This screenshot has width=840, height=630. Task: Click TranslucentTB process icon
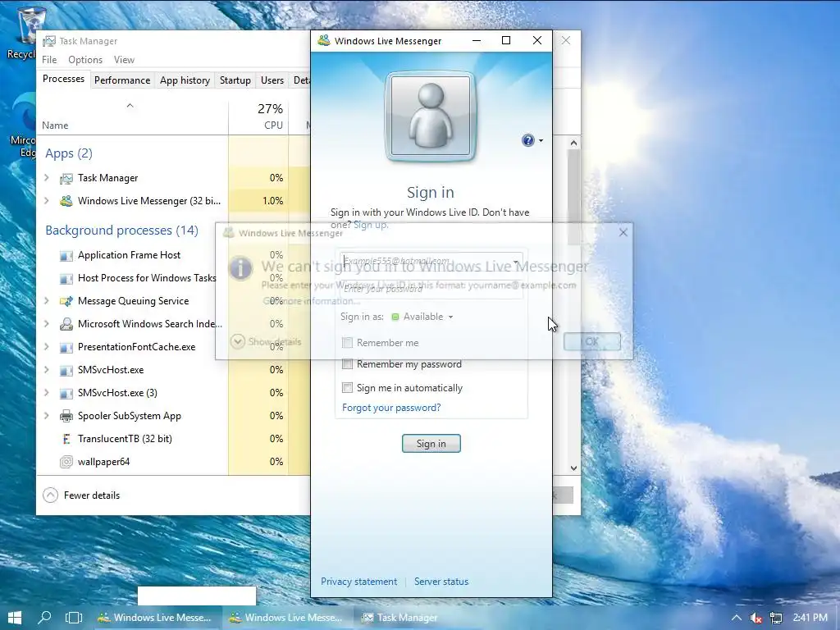tap(66, 439)
